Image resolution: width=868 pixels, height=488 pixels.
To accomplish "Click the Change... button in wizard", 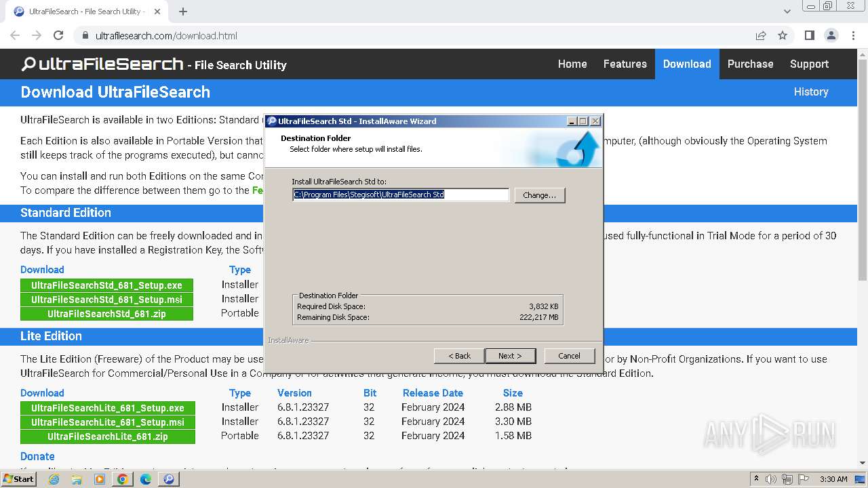I will click(540, 195).
